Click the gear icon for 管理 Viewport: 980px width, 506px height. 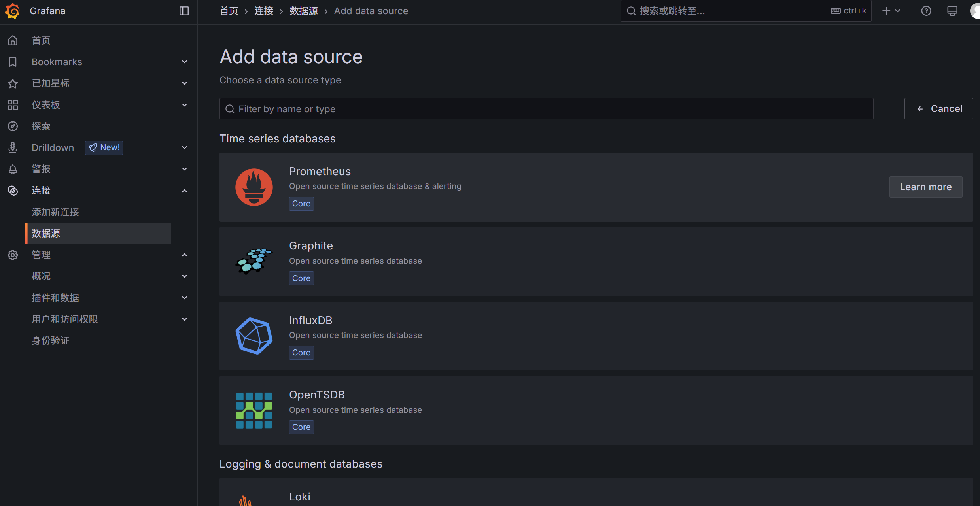coord(13,255)
